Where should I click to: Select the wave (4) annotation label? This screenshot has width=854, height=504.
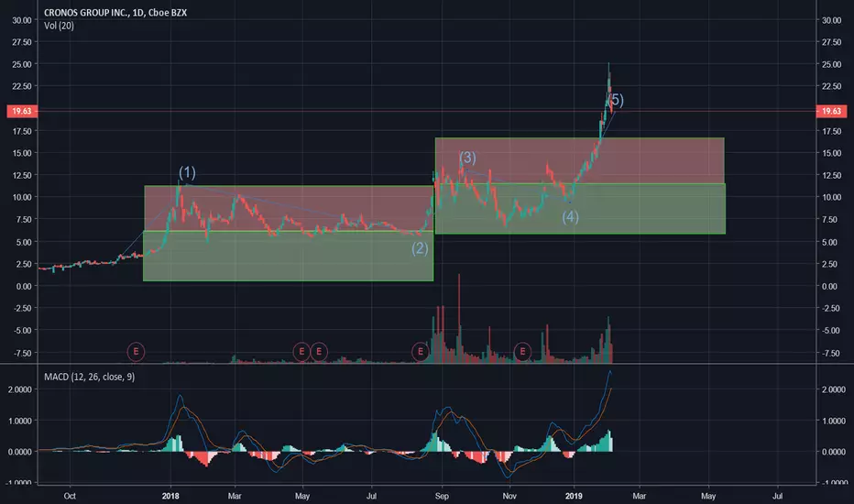(570, 217)
